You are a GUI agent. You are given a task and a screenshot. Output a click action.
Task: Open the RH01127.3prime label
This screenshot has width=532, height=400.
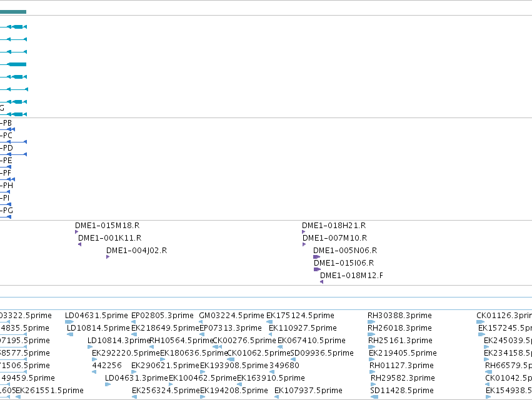point(401,366)
